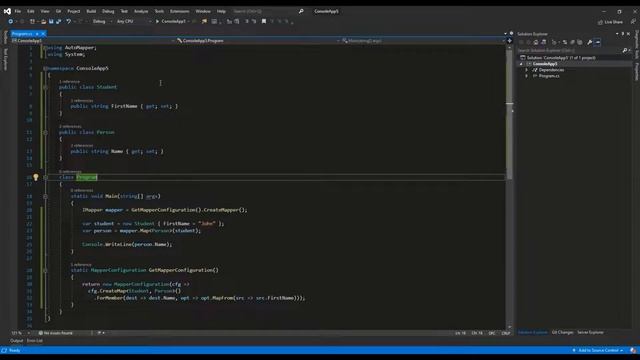The height and width of the screenshot is (360, 640).
Task: Click the FirstName property in Student class
Action: pyautogui.click(x=124, y=106)
